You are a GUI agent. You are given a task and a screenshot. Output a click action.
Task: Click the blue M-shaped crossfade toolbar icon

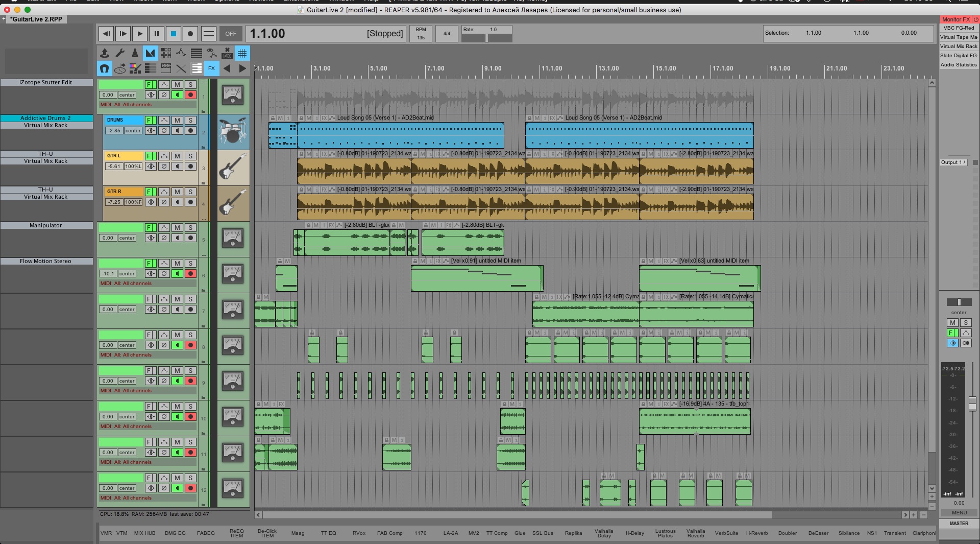coord(150,53)
